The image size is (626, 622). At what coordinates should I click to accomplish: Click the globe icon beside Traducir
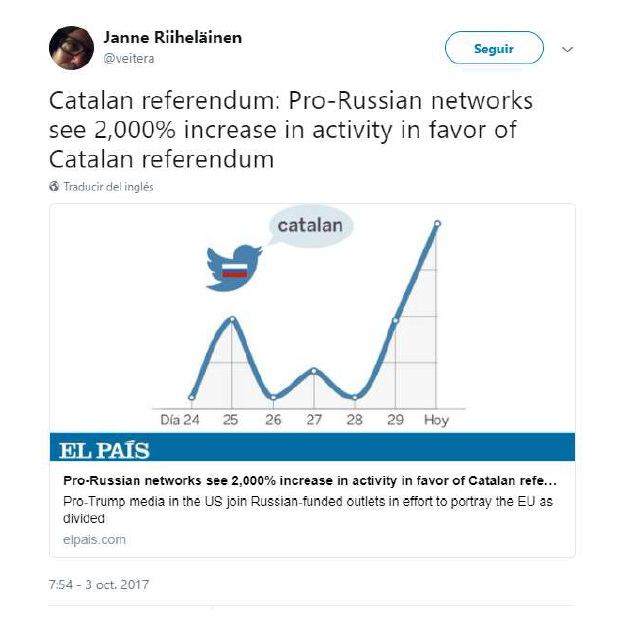54,186
